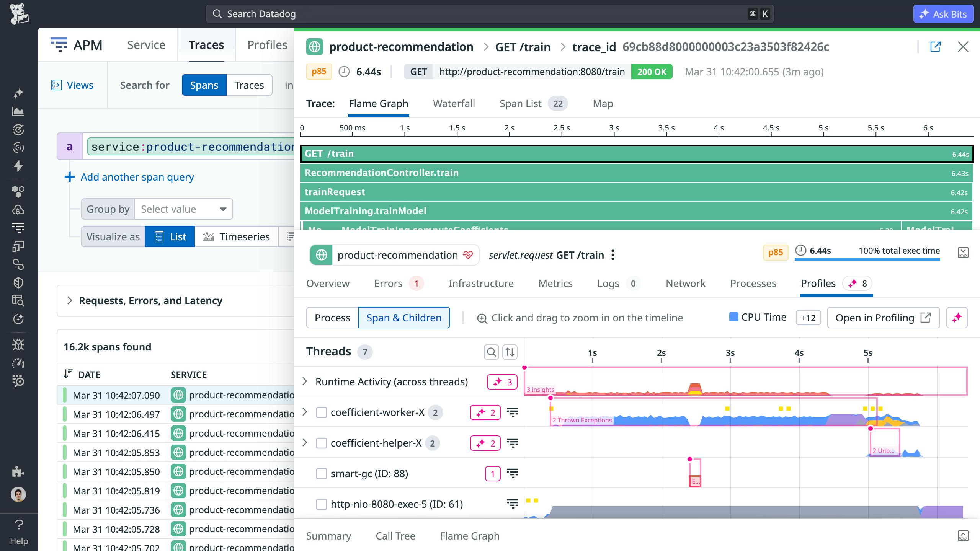This screenshot has width=980, height=551.
Task: Click the Open in Profiling button
Action: [x=883, y=318]
